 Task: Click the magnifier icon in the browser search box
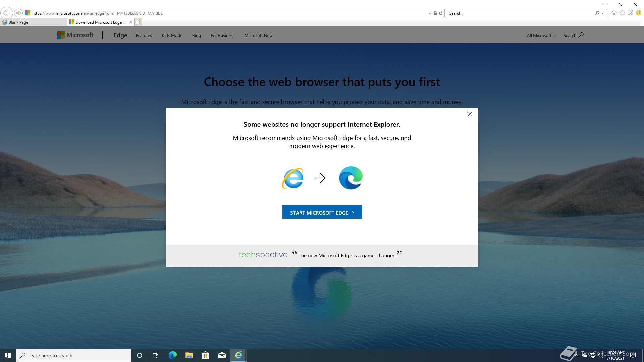597,13
